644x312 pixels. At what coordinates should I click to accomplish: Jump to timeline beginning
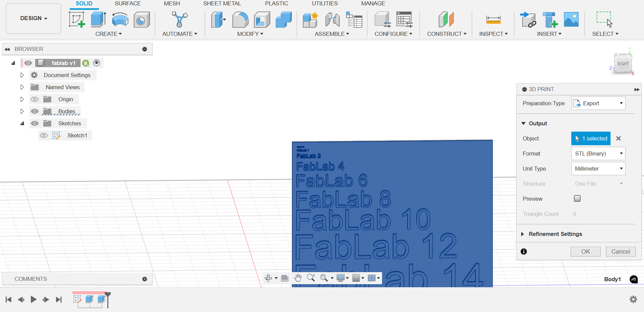pos(9,299)
